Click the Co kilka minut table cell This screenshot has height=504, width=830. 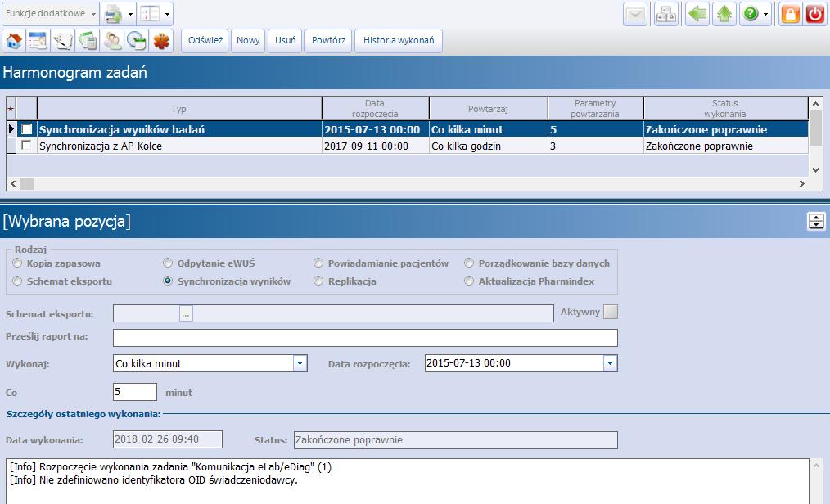(x=488, y=129)
